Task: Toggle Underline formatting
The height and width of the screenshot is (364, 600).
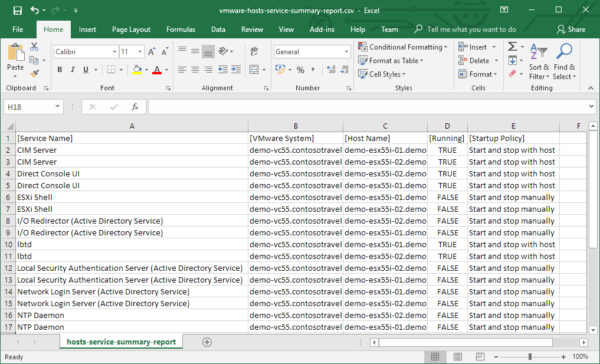Action: 86,69
